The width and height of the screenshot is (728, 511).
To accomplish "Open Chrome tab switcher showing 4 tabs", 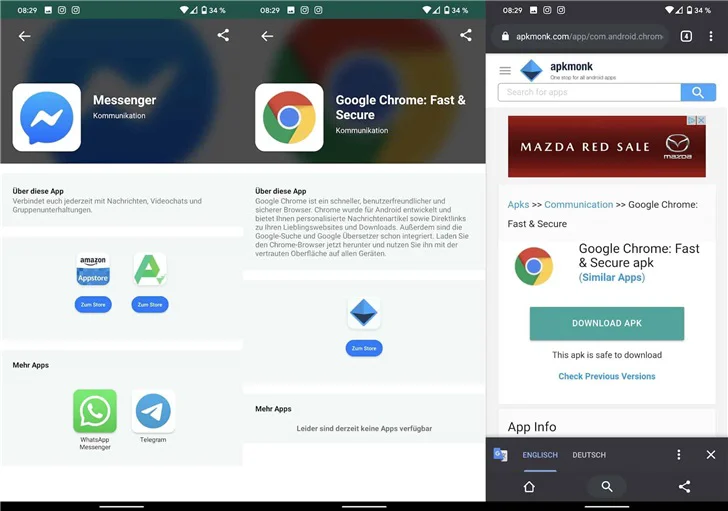I will [x=686, y=36].
